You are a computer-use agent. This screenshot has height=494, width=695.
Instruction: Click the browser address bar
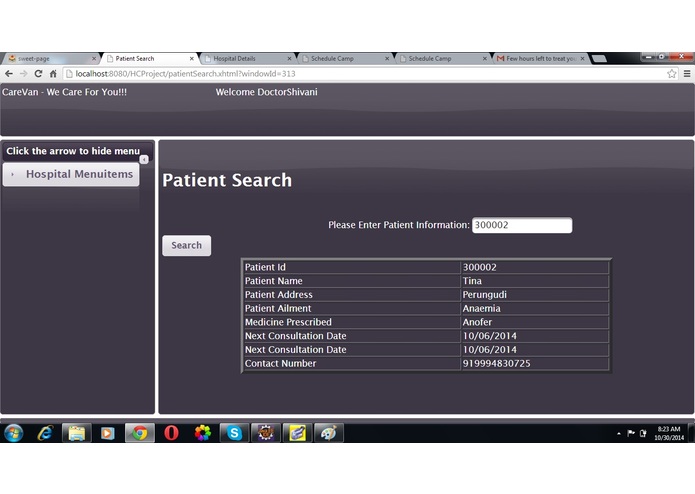pos(363,74)
